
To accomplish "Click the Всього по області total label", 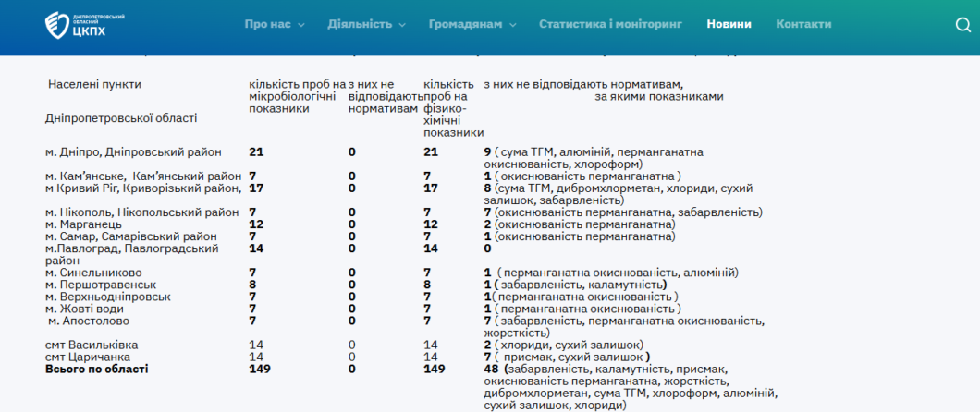I will pyautogui.click(x=96, y=369).
